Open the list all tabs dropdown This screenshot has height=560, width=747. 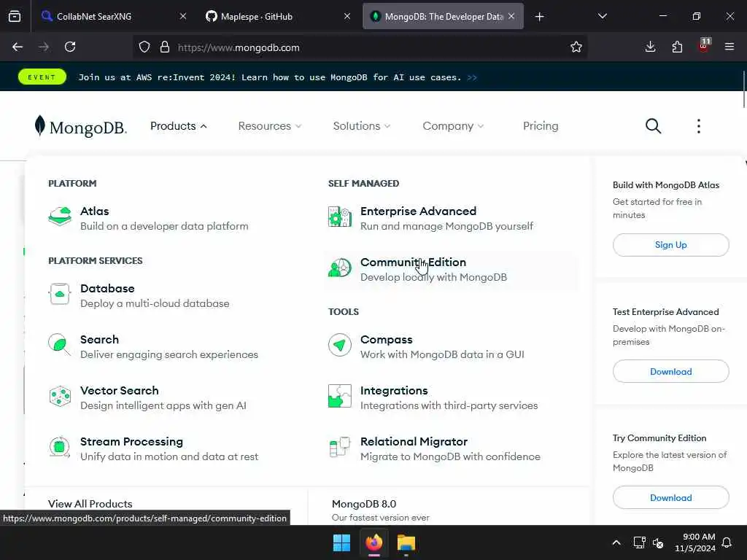[x=602, y=17]
